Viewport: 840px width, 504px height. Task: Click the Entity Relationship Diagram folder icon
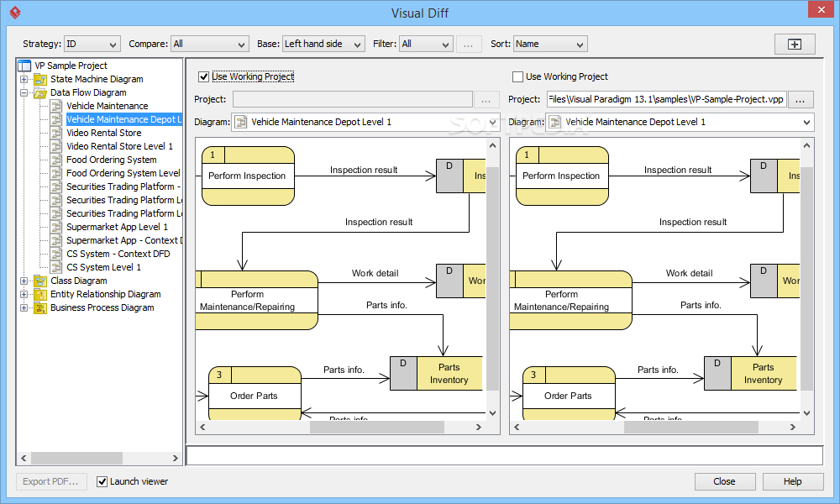pyautogui.click(x=40, y=294)
